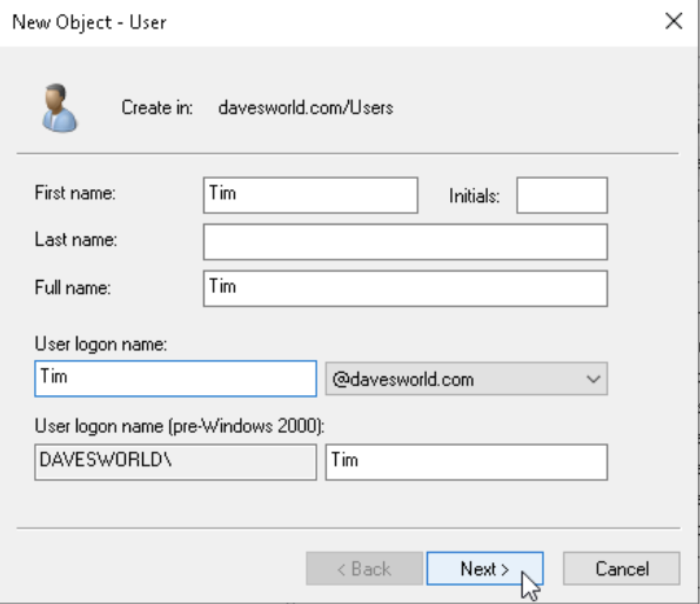700x604 pixels.
Task: Click the 'Initials:' label
Action: coord(474,196)
